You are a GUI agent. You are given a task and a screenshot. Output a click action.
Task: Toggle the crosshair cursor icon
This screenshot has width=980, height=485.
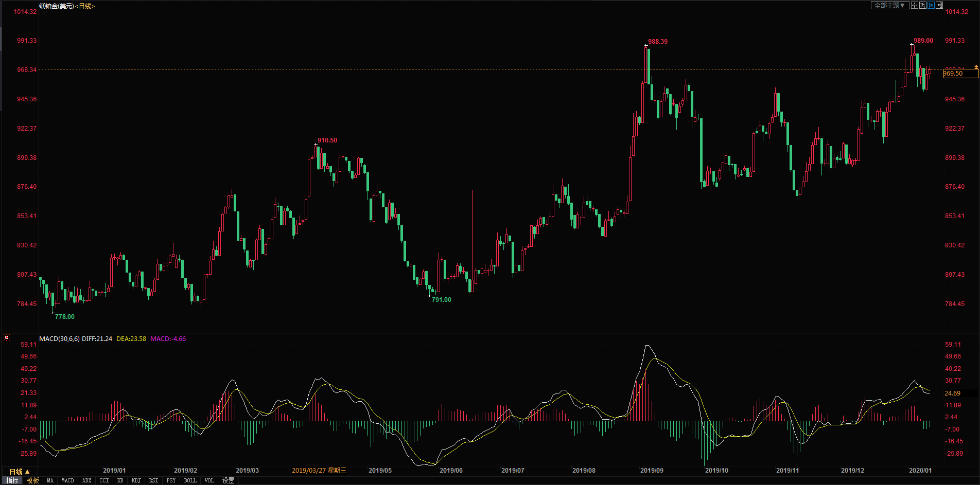coord(915,5)
